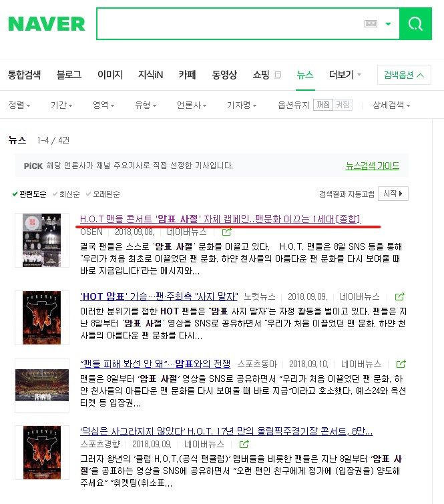444x504 pixels.
Task: Collapse the 검색옵션 panel
Action: [404, 75]
